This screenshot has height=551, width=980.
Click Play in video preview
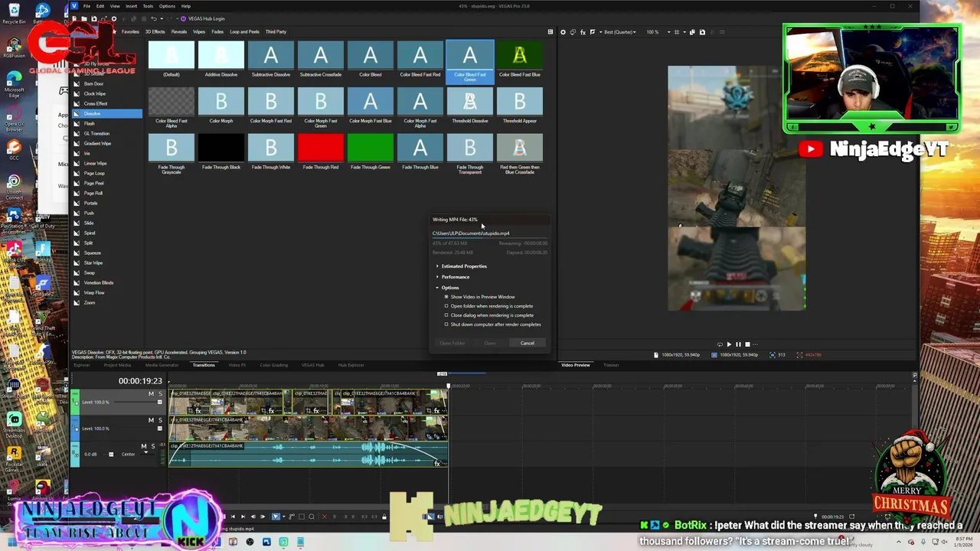click(x=728, y=344)
